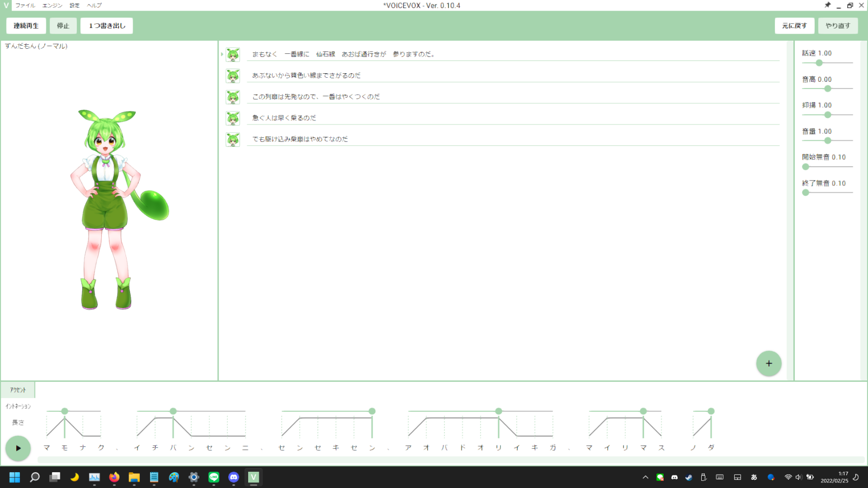Screen dimensions: 868x488
Task: Adjust the 話速 speed slider
Action: [x=819, y=63]
